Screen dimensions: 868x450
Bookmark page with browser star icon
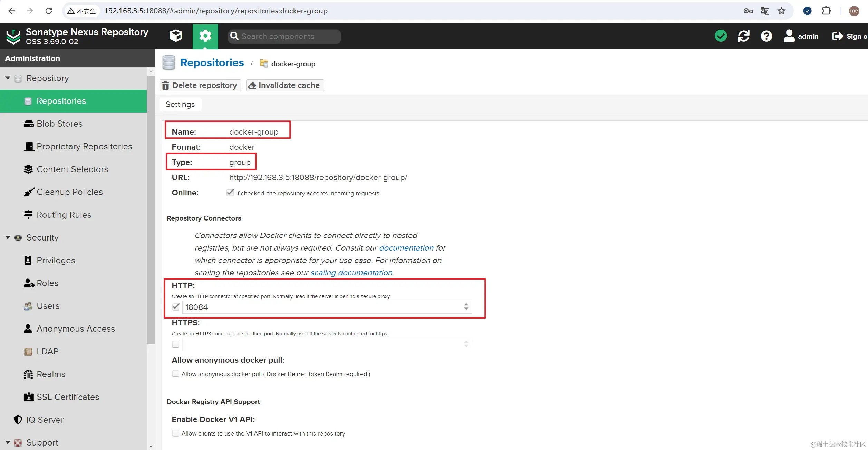click(781, 11)
